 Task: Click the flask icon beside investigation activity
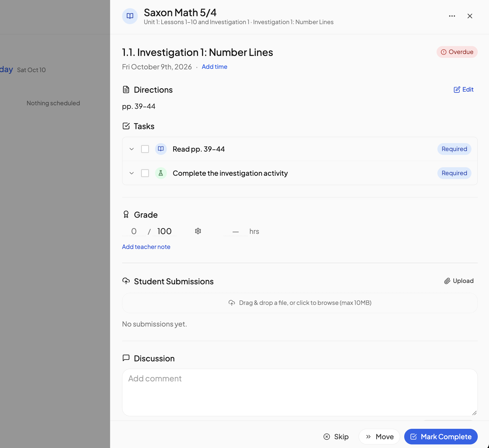coord(161,173)
